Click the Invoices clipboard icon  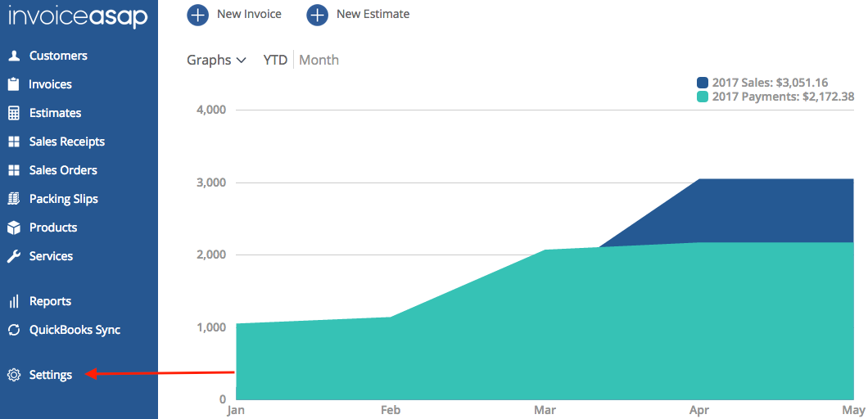(13, 84)
